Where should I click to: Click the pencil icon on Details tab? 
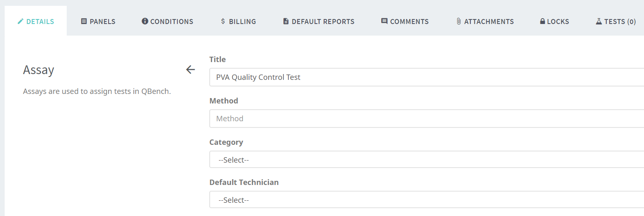pyautogui.click(x=21, y=22)
